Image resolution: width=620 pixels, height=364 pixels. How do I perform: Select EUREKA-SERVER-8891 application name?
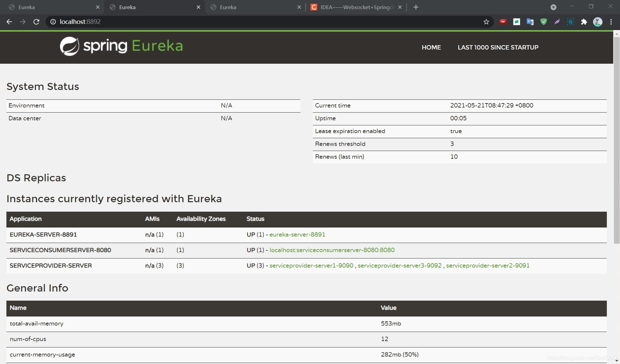click(x=43, y=235)
